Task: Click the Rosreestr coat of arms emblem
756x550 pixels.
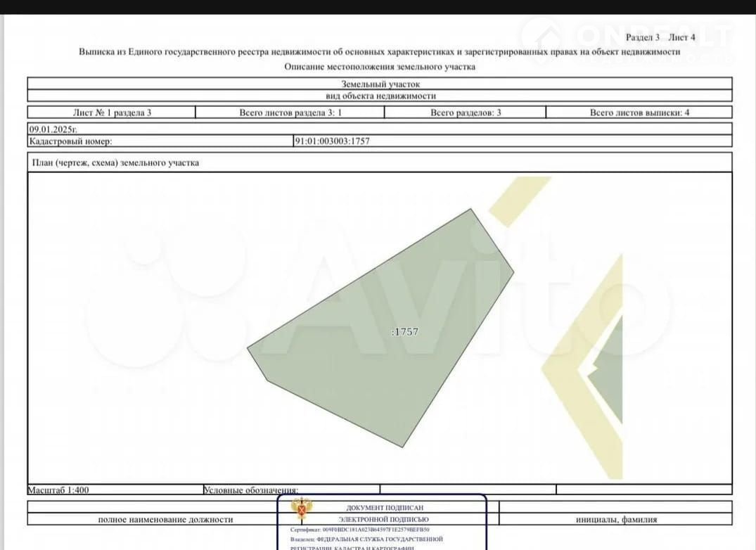Action: click(x=302, y=508)
